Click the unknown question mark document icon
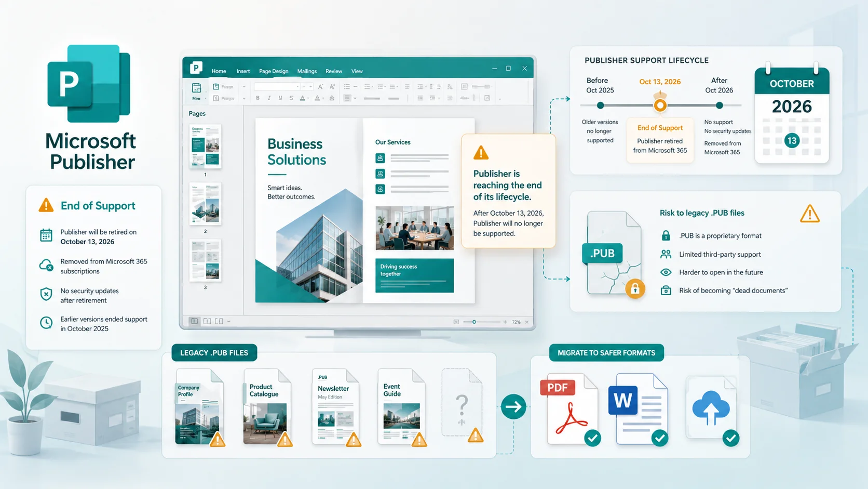The height and width of the screenshot is (489, 868). click(462, 403)
